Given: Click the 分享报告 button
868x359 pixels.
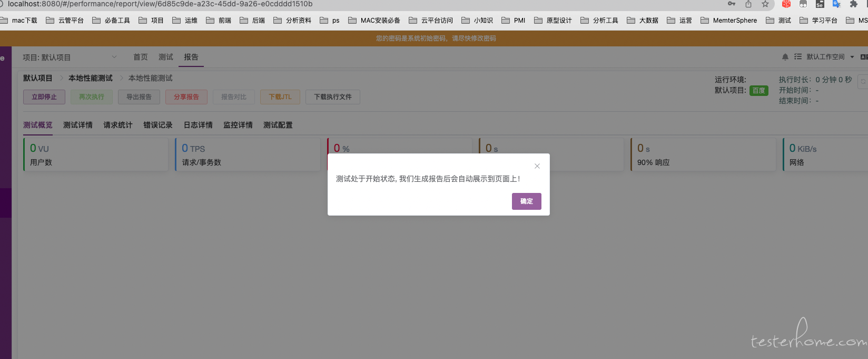Looking at the screenshot, I should (186, 97).
